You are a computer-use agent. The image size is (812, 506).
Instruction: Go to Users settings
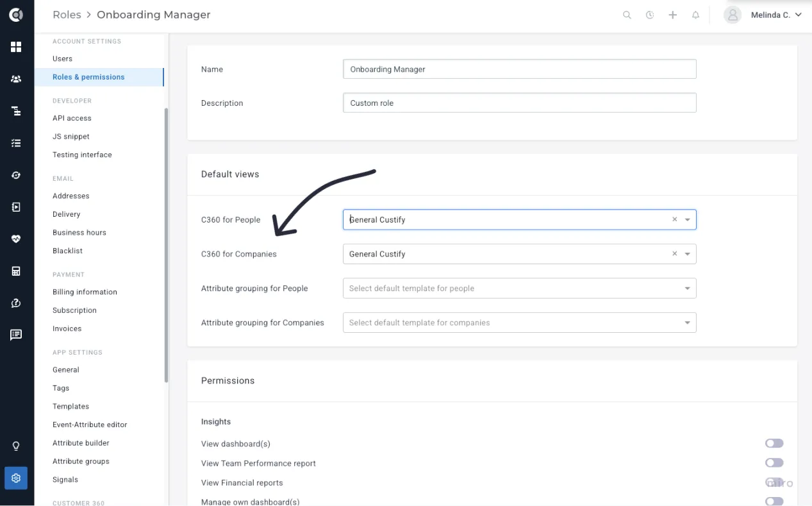[x=62, y=58]
